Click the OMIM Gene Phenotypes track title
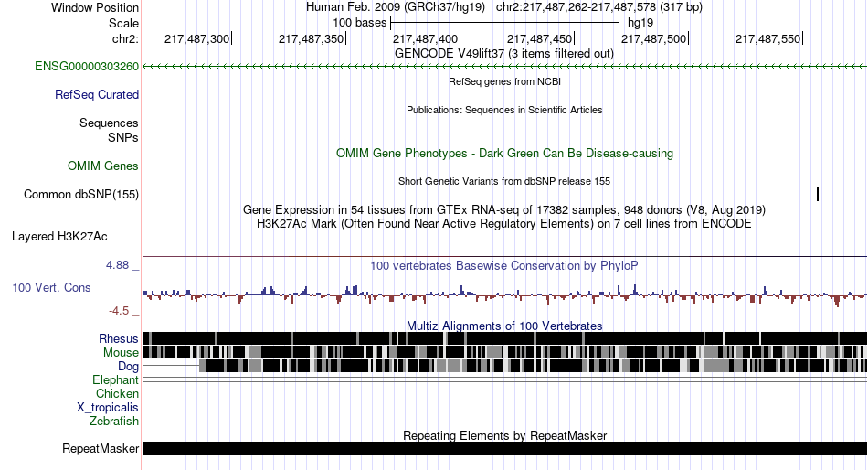Image resolution: width=868 pixels, height=470 pixels. (x=504, y=153)
